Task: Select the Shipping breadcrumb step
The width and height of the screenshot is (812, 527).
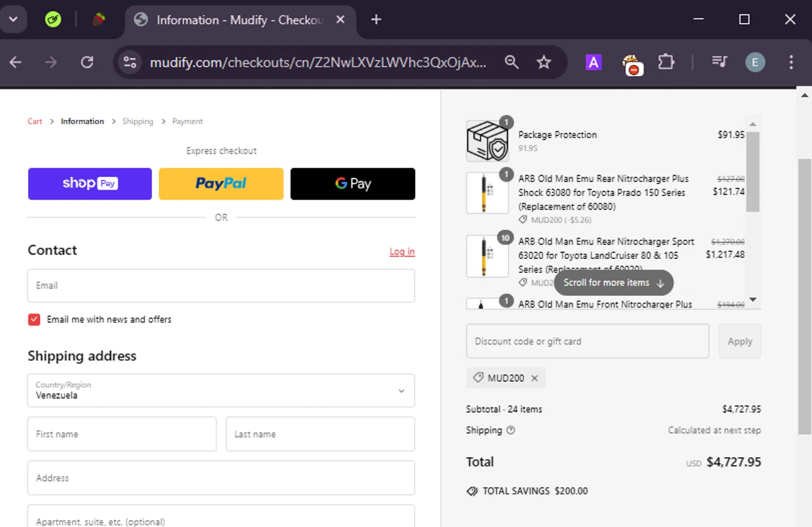Action: (137, 121)
